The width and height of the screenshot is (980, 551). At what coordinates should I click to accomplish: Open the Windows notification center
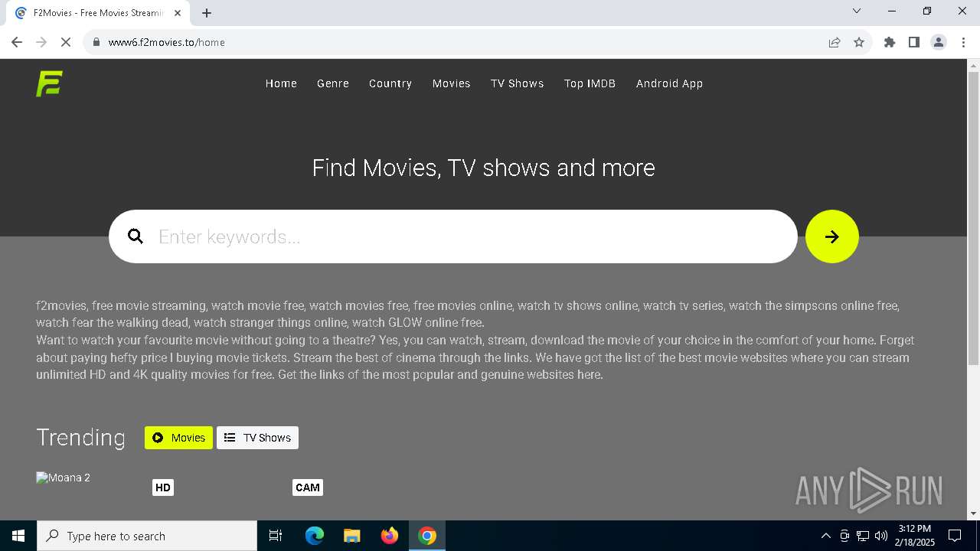pyautogui.click(x=955, y=536)
